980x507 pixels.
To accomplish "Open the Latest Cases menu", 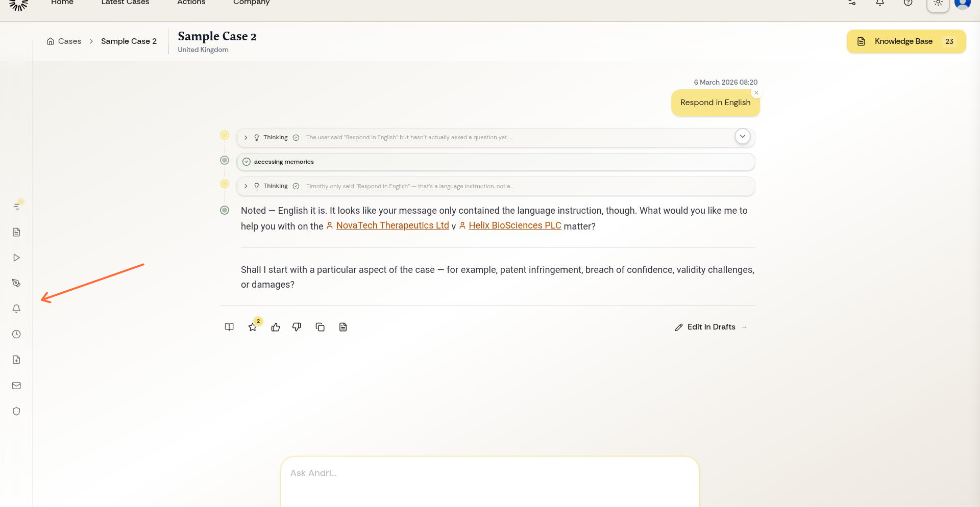I will tap(125, 3).
